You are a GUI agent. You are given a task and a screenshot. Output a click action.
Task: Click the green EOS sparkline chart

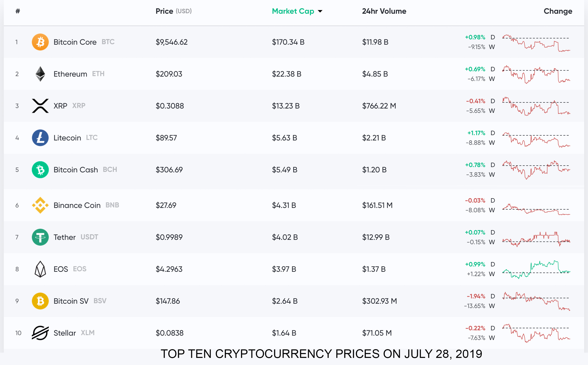(536, 269)
